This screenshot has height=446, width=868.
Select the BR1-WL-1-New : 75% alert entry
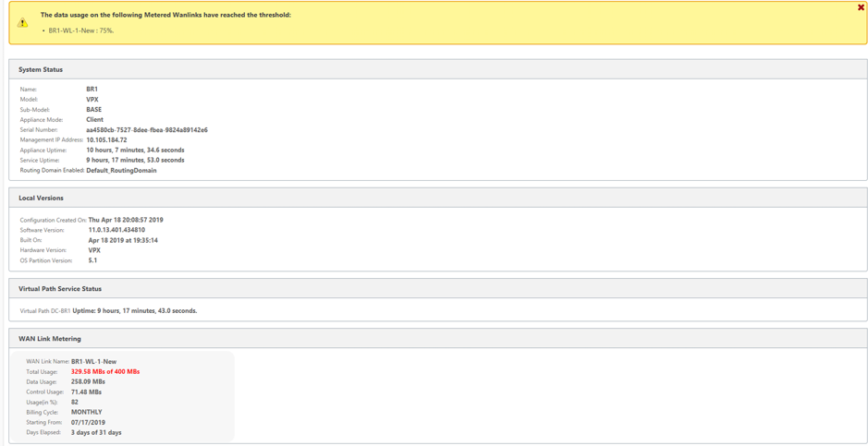(x=81, y=30)
